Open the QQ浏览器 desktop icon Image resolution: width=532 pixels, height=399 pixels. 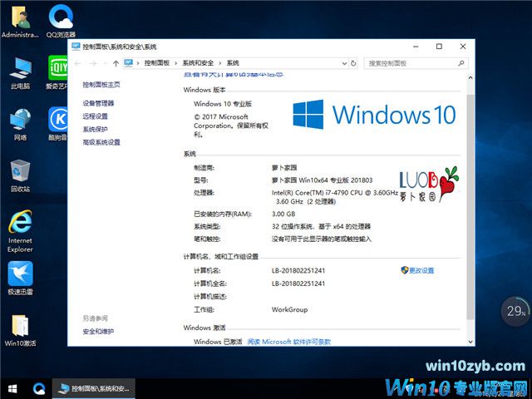[x=59, y=20]
